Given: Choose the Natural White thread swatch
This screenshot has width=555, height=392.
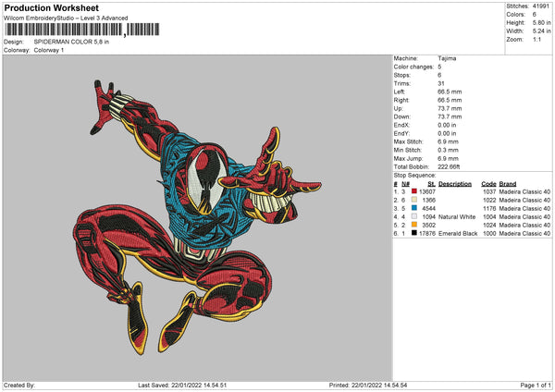Looking at the screenshot, I should [413, 217].
